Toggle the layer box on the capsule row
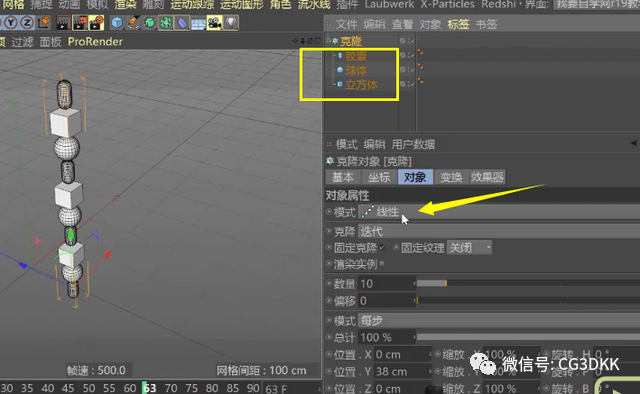Viewport: 640px width, 394px height. tap(403, 55)
